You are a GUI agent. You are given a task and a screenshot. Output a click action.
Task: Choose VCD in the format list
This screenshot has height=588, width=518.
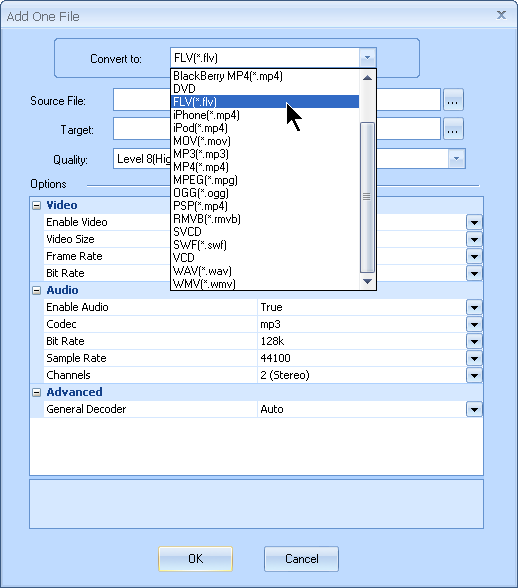265,258
